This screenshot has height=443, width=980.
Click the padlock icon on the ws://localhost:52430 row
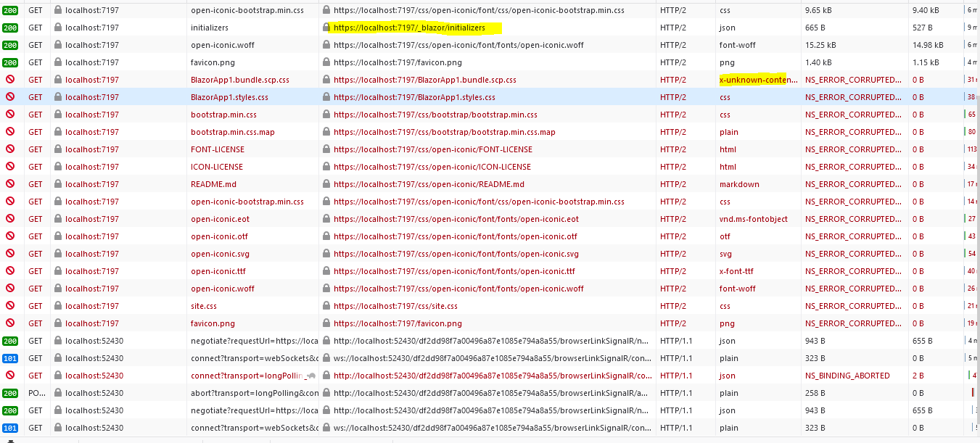[326, 357]
